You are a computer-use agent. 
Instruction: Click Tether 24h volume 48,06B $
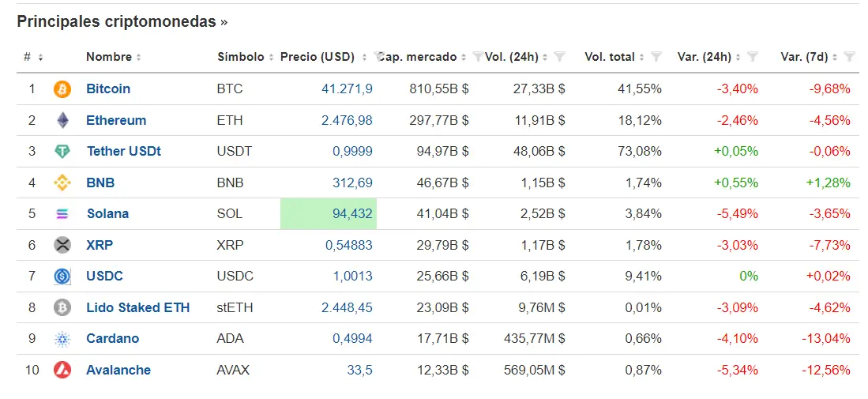tap(539, 151)
